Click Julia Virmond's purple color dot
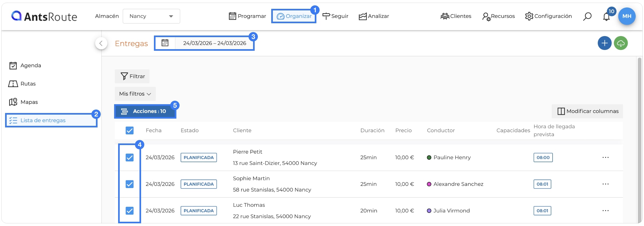The width and height of the screenshot is (644, 226). 429,211
